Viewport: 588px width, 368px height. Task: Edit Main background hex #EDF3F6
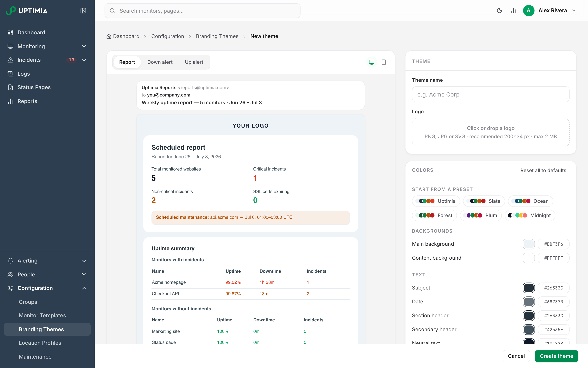(553, 244)
